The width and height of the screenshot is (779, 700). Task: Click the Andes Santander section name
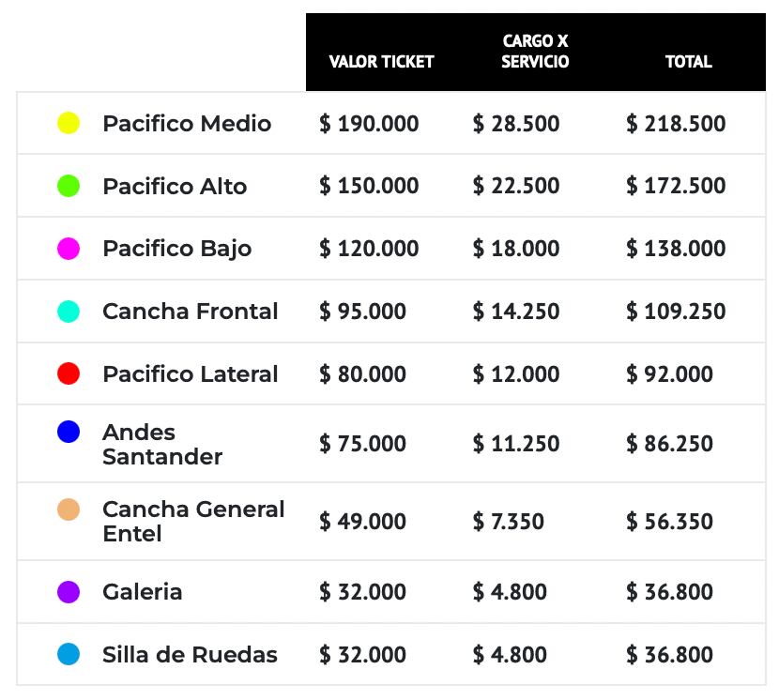click(161, 445)
